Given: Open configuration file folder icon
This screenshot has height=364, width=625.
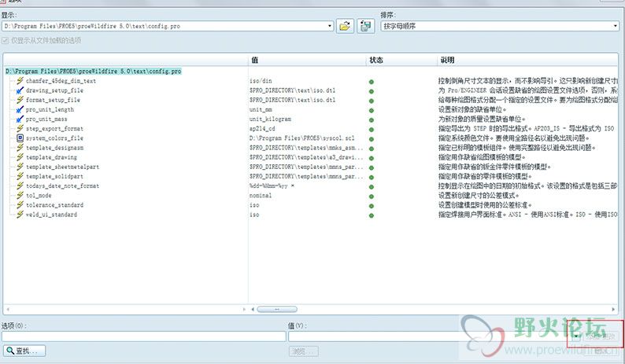Looking at the screenshot, I should (x=345, y=26).
